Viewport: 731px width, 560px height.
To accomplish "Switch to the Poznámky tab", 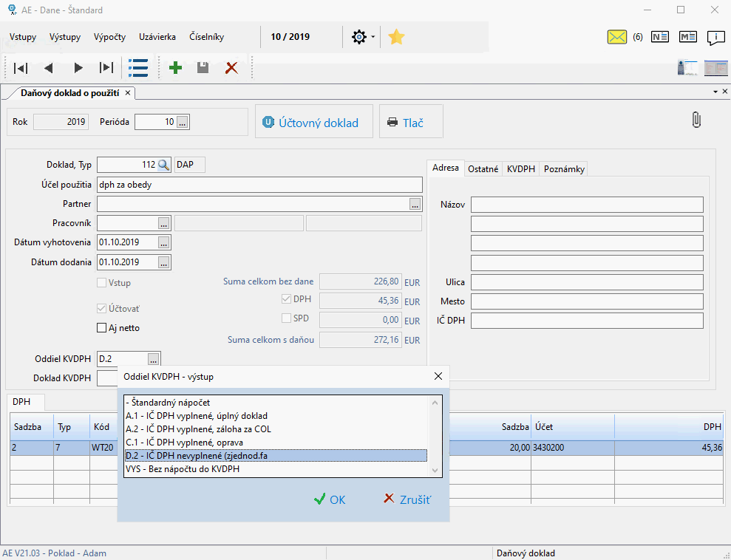I will click(564, 169).
